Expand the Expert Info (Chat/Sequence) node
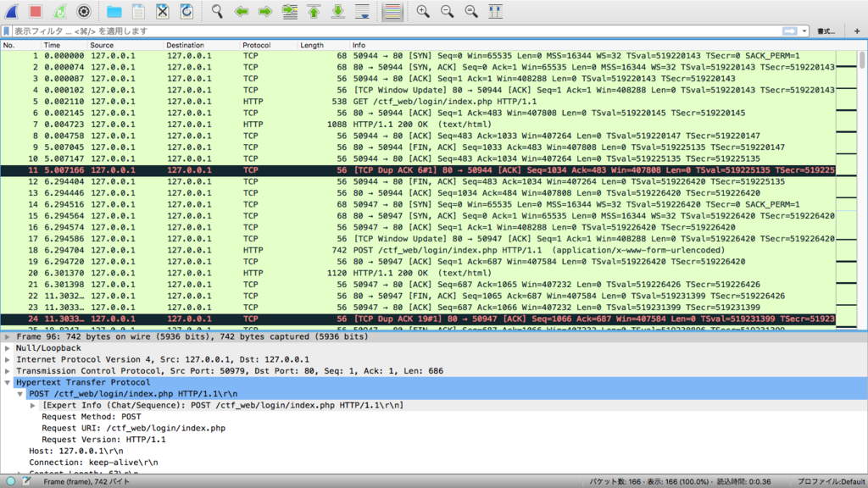 (33, 406)
